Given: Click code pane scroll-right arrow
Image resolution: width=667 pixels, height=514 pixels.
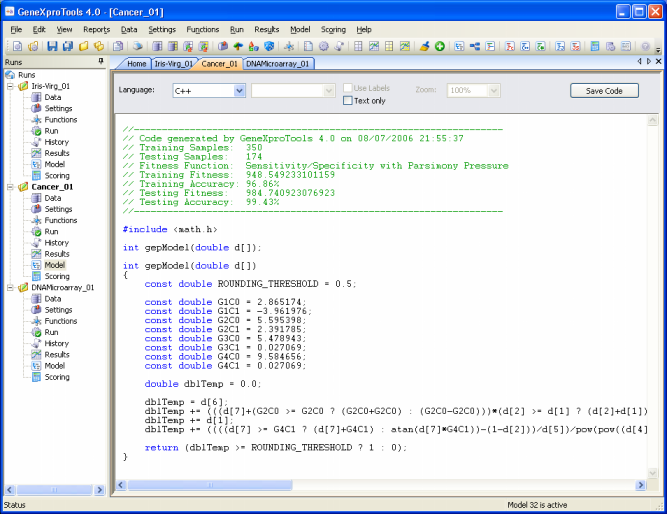Looking at the screenshot, I should (x=641, y=485).
